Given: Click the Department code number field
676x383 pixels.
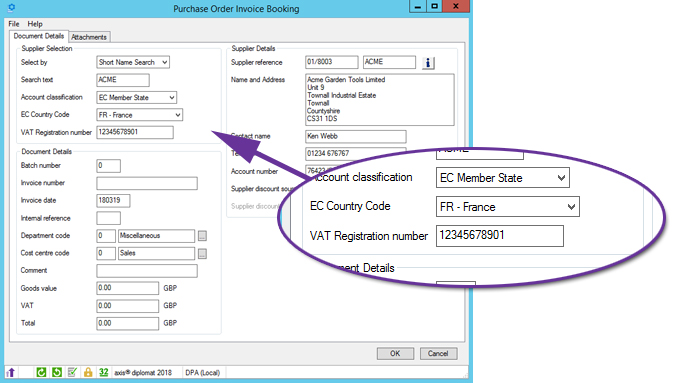Looking at the screenshot, I should [x=106, y=236].
